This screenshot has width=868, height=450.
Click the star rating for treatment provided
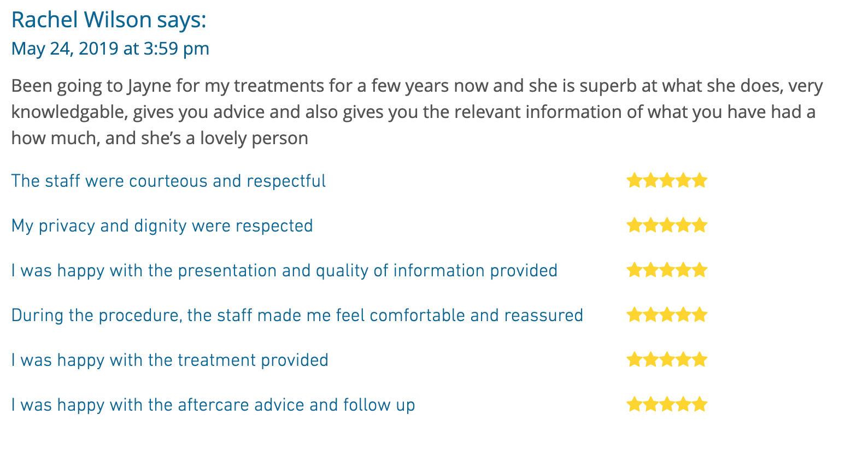(667, 359)
